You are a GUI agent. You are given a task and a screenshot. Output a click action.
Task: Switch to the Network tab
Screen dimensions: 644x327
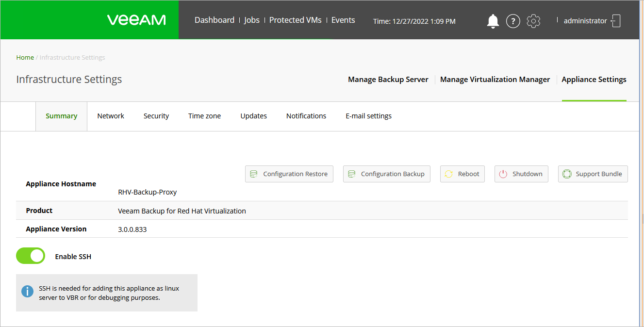pos(111,116)
